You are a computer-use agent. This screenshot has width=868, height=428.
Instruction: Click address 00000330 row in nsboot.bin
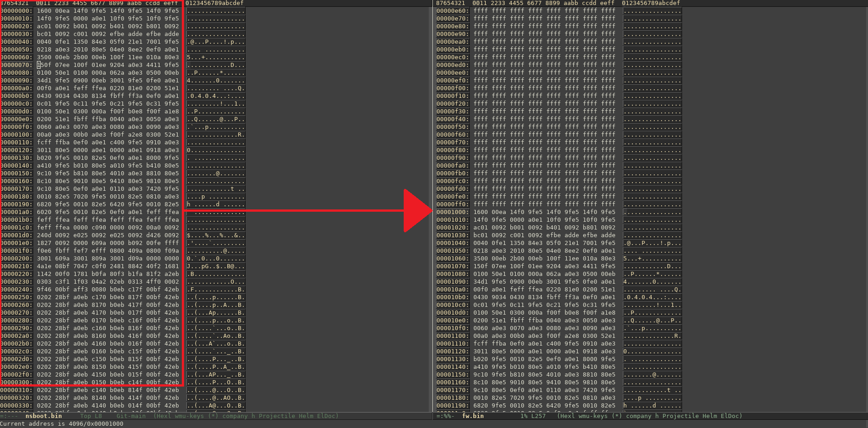coord(122,405)
